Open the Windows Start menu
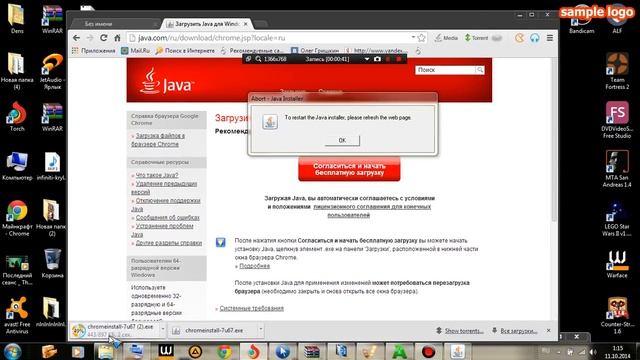The width and height of the screenshot is (640, 360). point(13,351)
